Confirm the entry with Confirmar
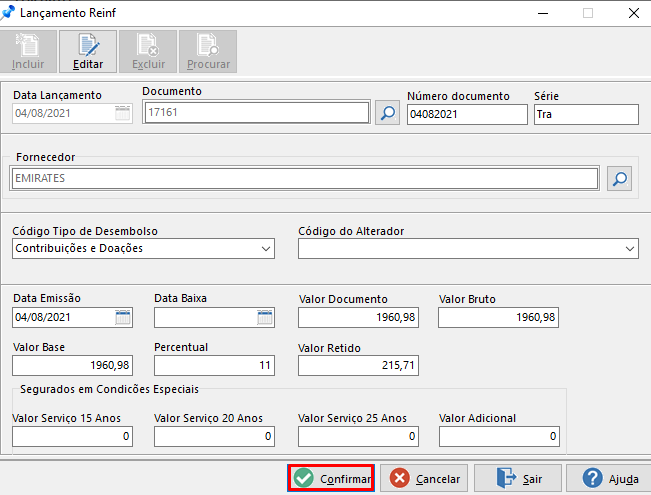The height and width of the screenshot is (495, 651). [331, 478]
